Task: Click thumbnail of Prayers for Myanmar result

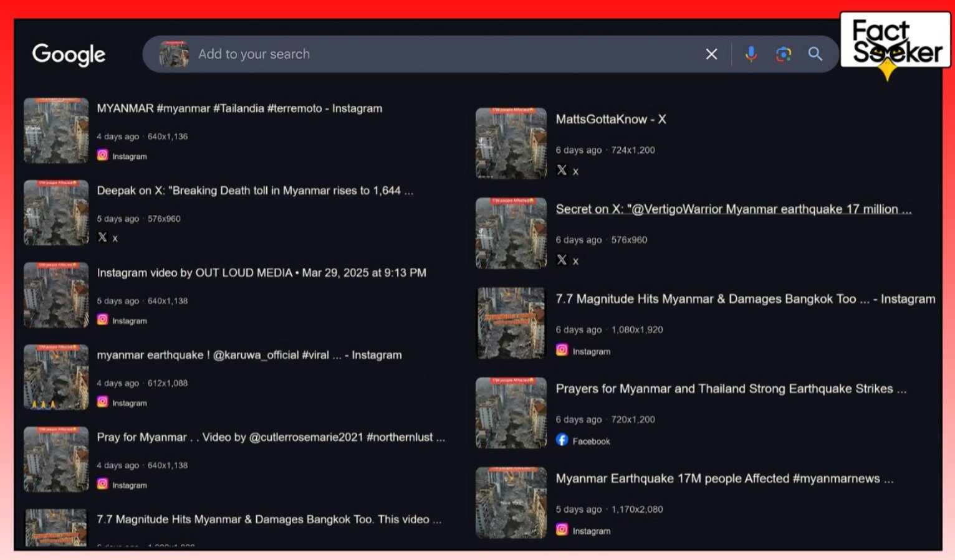Action: [x=511, y=412]
